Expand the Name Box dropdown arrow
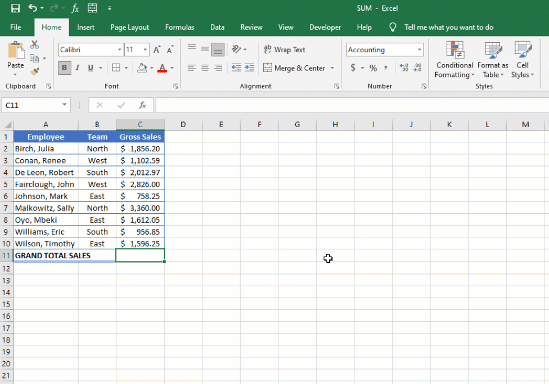 [64, 105]
